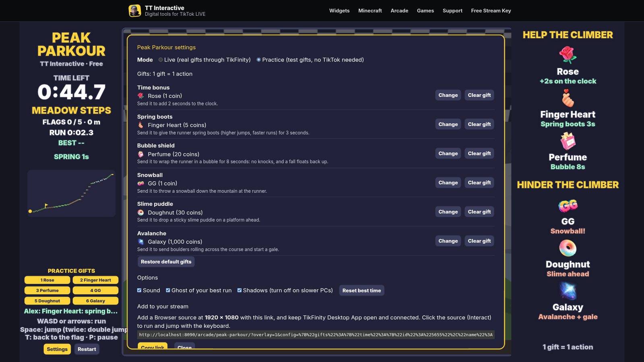
Task: Click the Perfume icon in the Bubble shield row
Action: point(140,154)
